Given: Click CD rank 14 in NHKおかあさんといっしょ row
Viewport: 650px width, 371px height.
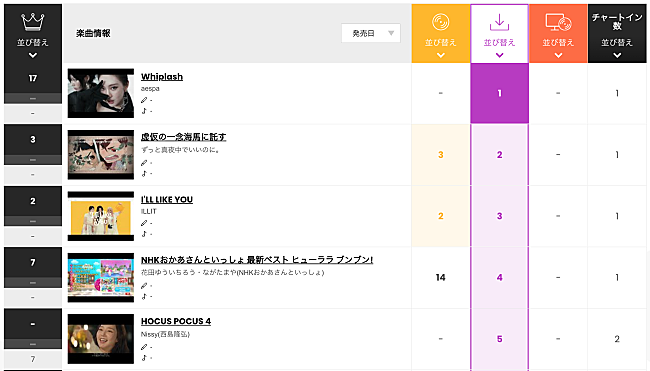Looking at the screenshot, I should click(x=441, y=277).
